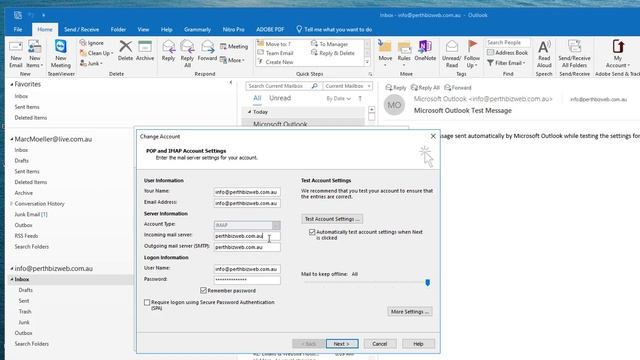Viewport: 640px width, 360px height.
Task: Click Forward in the reading pane
Action: [x=458, y=88]
